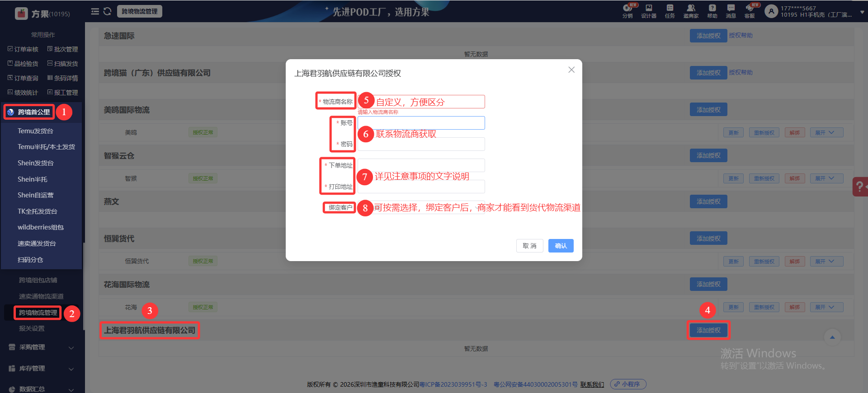The image size is (868, 393).
Task: Click the refresh icon in the top bar
Action: tap(107, 11)
